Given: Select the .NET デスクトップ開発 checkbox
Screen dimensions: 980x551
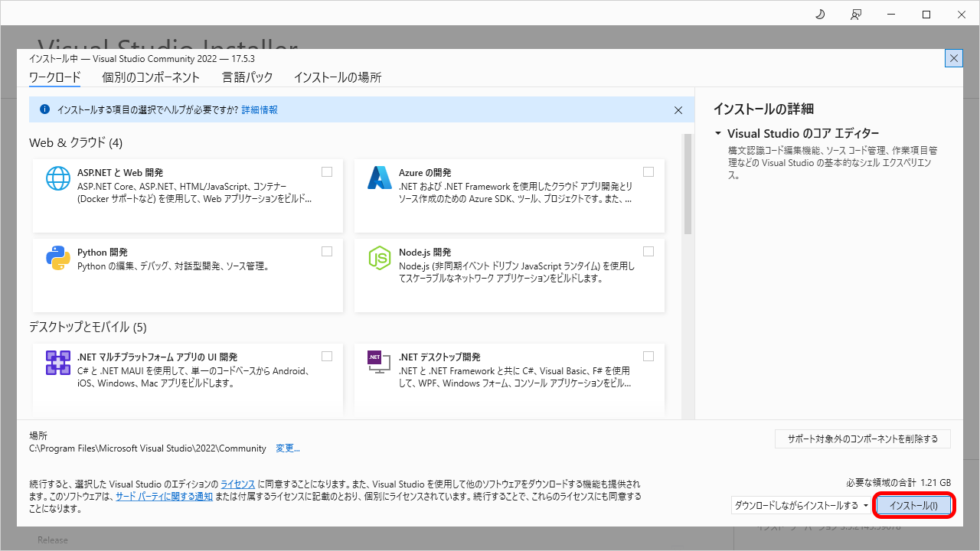Looking at the screenshot, I should coord(648,356).
